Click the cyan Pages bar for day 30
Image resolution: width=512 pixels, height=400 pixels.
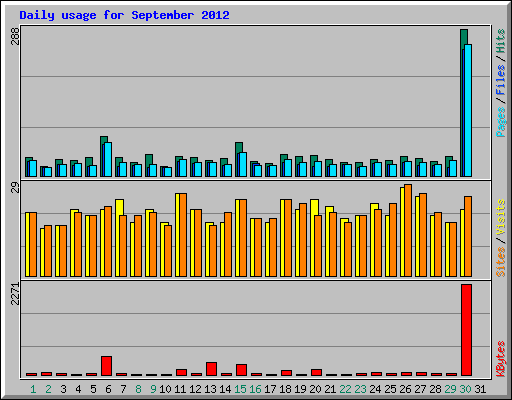468,110
